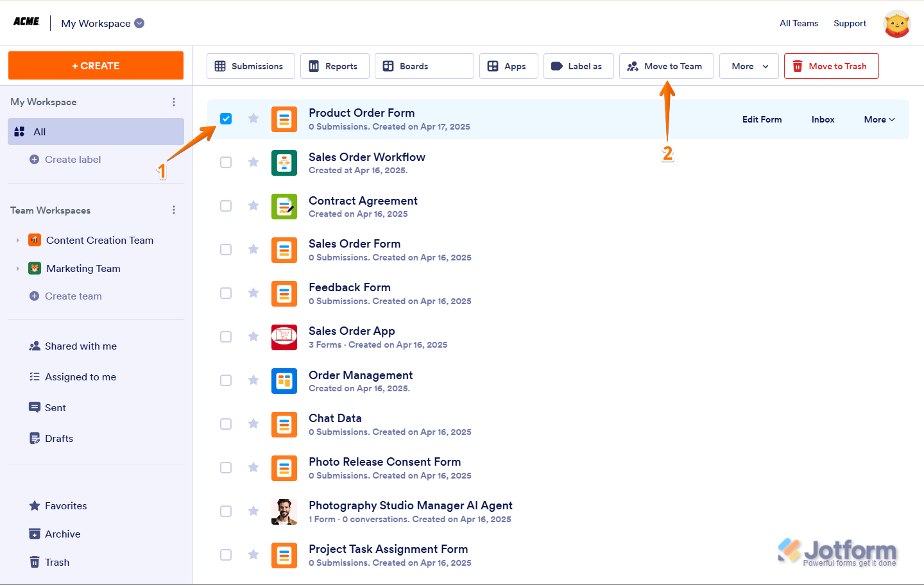Go to the Archive folder
Viewport: 924px width, 585px height.
pyautogui.click(x=62, y=534)
